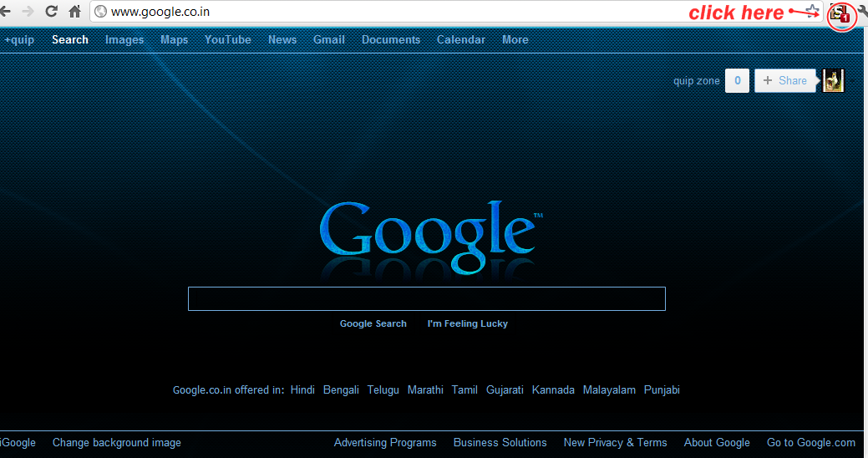Click Change background image
Image resolution: width=868 pixels, height=458 pixels.
pos(117,442)
